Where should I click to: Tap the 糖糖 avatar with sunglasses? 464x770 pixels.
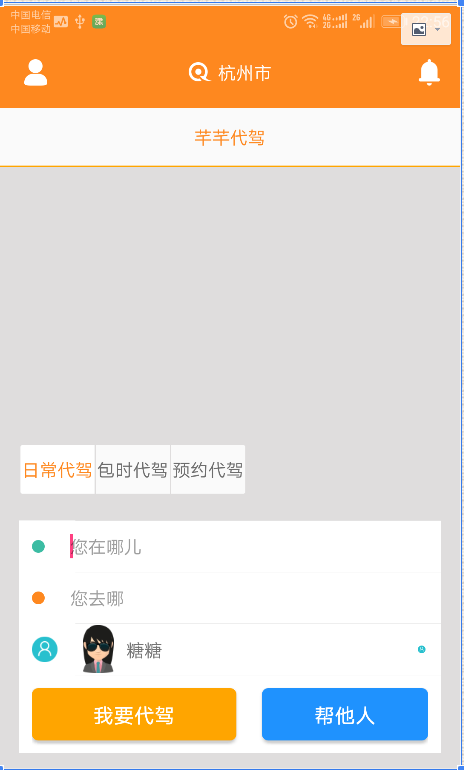[98, 649]
